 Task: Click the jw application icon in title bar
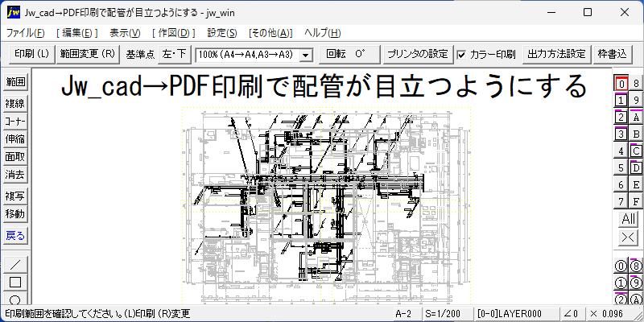[14, 13]
